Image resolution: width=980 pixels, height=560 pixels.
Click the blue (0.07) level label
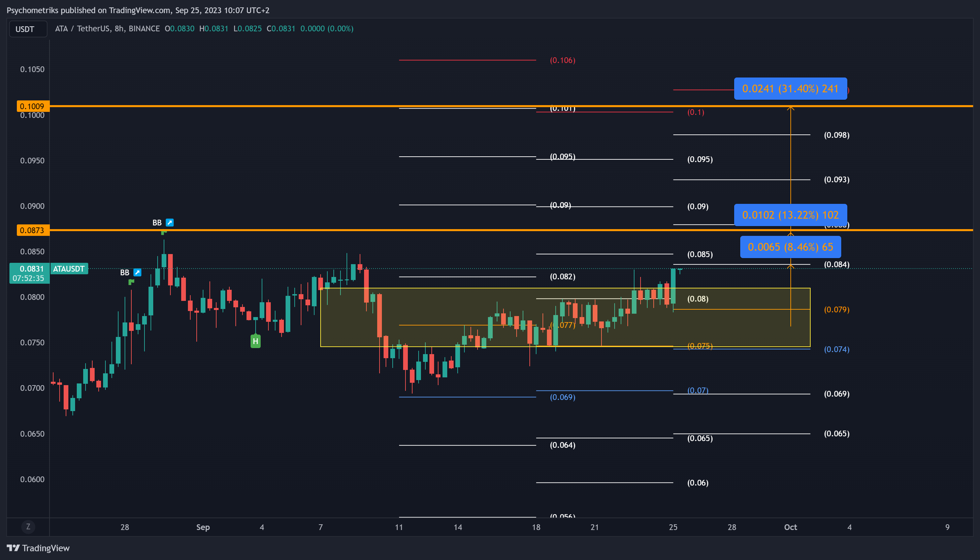(697, 390)
